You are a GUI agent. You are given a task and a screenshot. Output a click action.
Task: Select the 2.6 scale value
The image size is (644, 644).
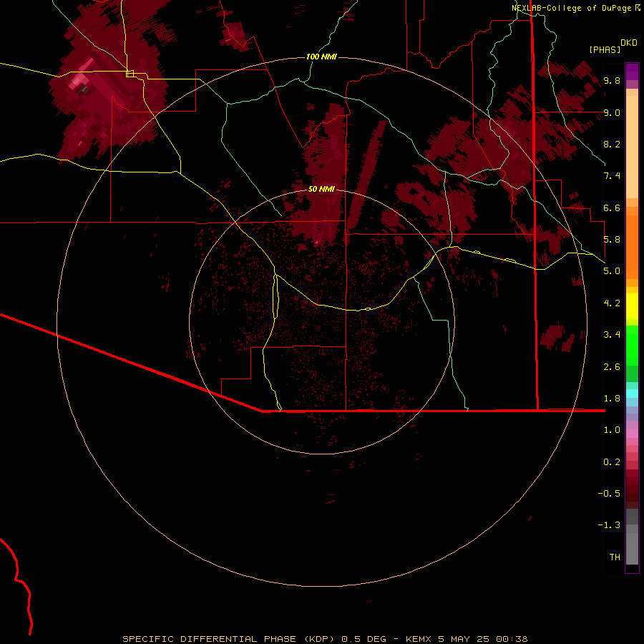click(x=612, y=367)
